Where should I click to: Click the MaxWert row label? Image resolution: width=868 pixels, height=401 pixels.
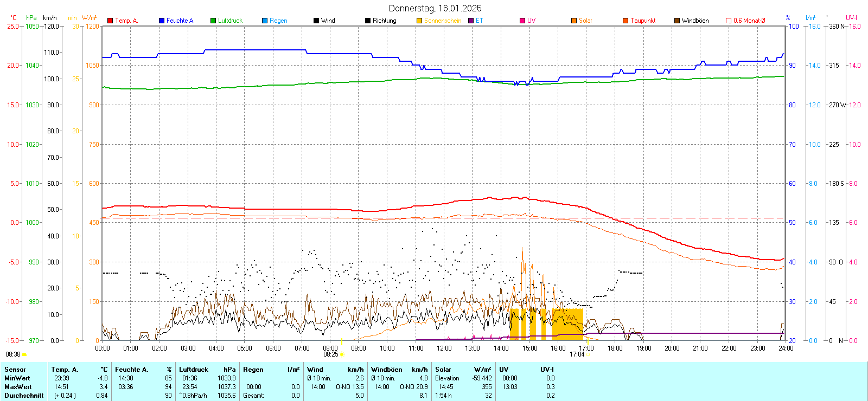[x=18, y=387]
